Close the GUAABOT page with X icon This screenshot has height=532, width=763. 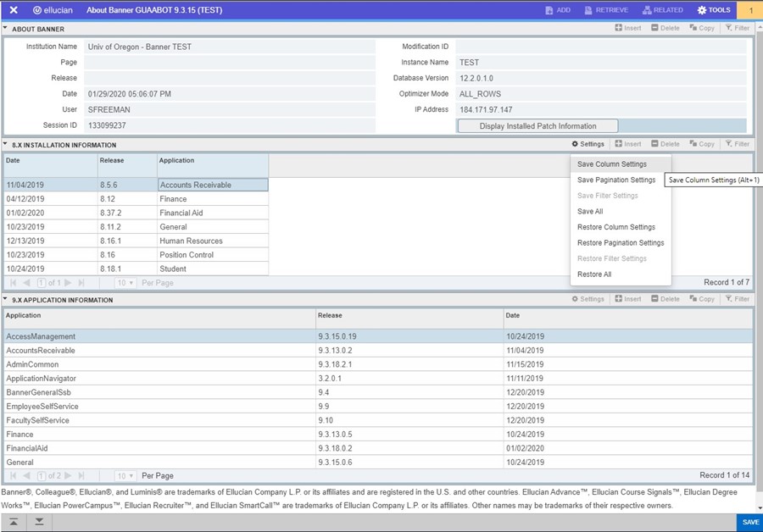pyautogui.click(x=14, y=9)
